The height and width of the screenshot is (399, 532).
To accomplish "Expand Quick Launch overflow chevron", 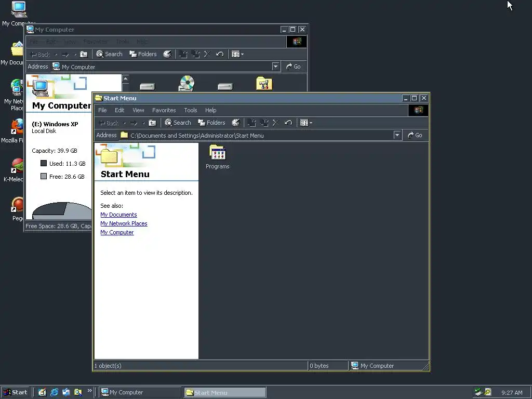I will [x=89, y=391].
